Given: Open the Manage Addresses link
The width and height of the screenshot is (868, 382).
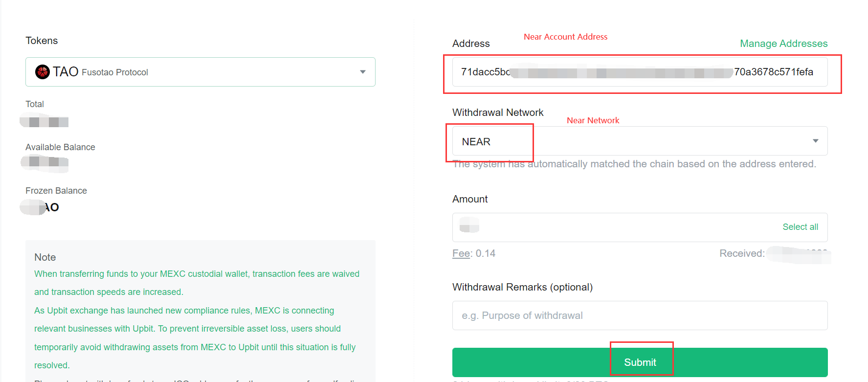Looking at the screenshot, I should (783, 44).
